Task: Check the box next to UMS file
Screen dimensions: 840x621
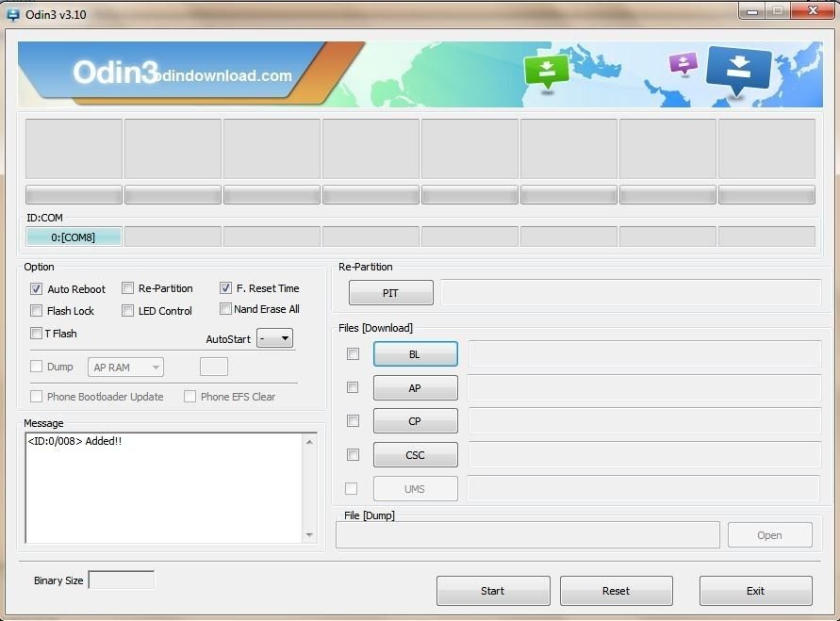Action: (x=351, y=488)
